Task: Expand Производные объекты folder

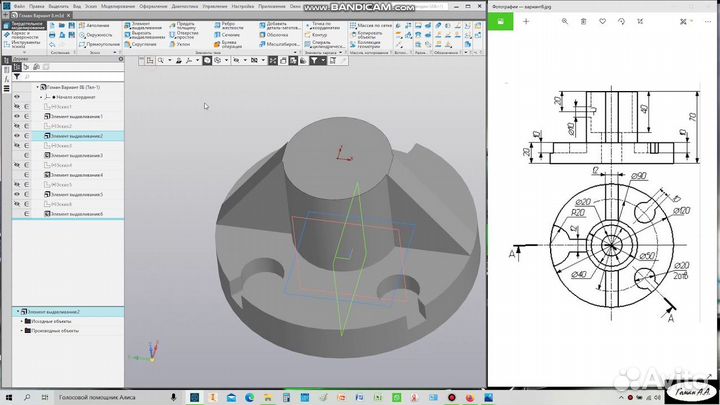Action: click(x=21, y=330)
